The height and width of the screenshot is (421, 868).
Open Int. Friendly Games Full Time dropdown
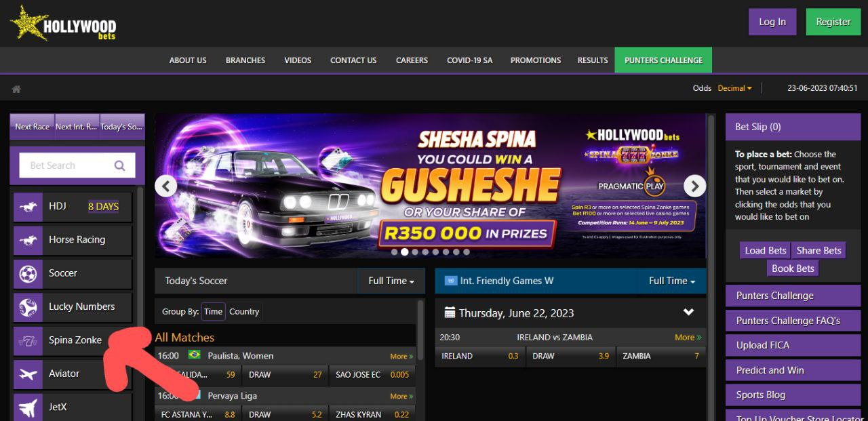(x=672, y=281)
